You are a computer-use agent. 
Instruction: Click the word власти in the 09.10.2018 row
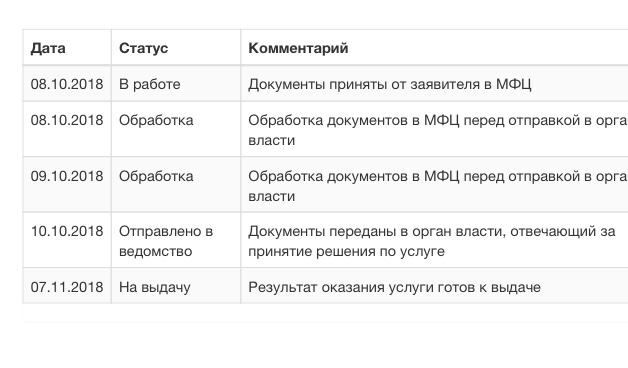[272, 196]
